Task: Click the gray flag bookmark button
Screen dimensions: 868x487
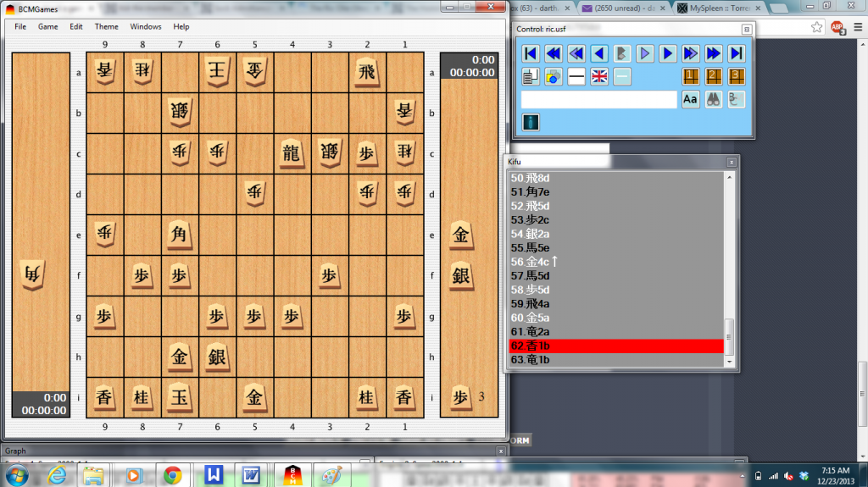Action: [621, 53]
